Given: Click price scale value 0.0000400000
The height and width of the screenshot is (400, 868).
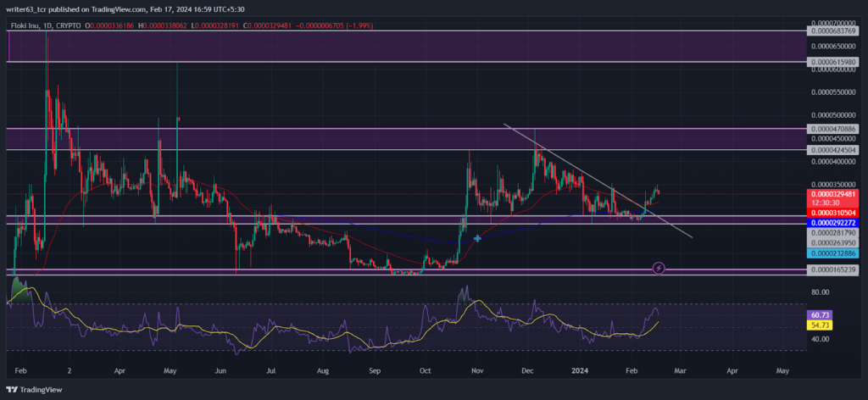Looking at the screenshot, I should click(x=832, y=162).
